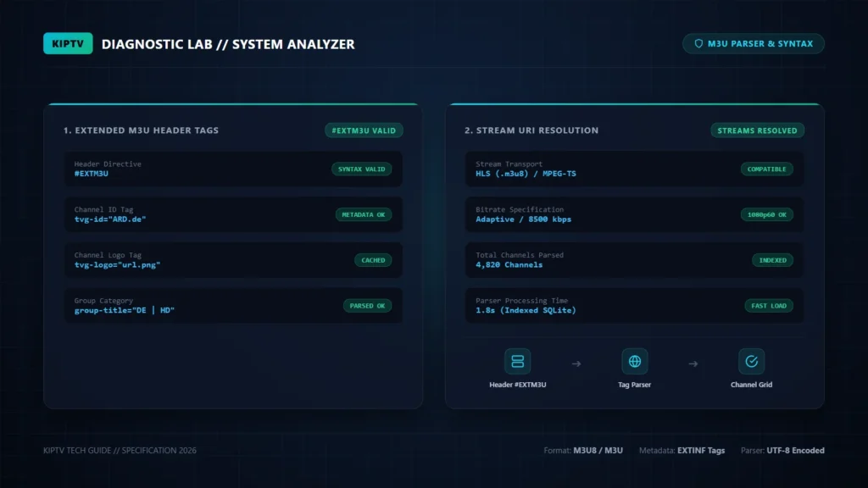The width and height of the screenshot is (868, 488).
Task: Click the METADATA OK badge
Action: (x=363, y=214)
